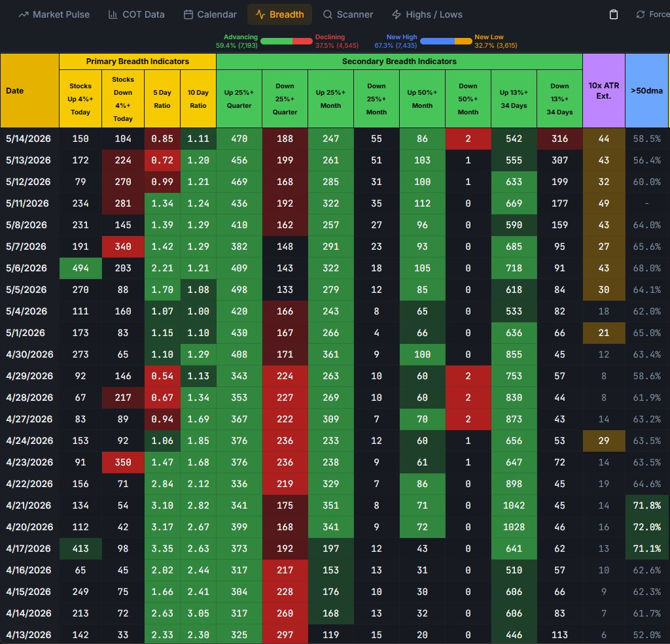Open the Calendar tab
The width and height of the screenshot is (670, 644).
pyautogui.click(x=210, y=14)
